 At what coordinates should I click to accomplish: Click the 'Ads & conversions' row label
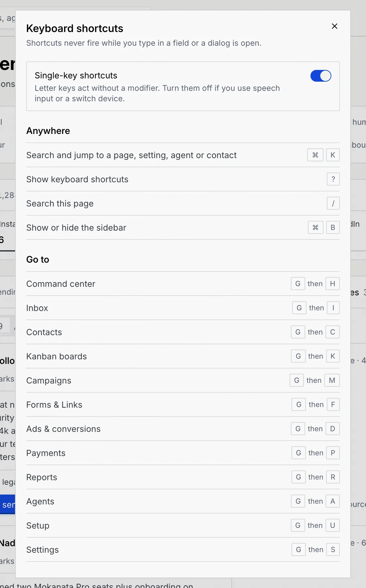63,429
